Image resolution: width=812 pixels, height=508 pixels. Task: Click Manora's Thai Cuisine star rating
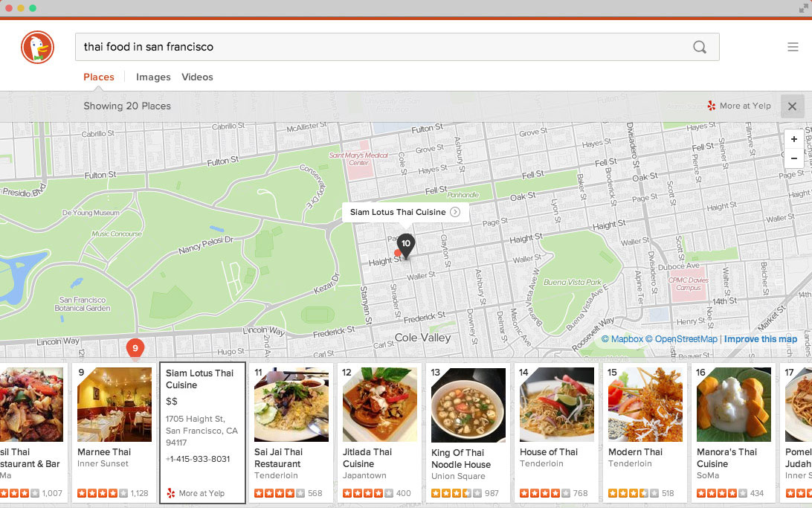coord(723,493)
